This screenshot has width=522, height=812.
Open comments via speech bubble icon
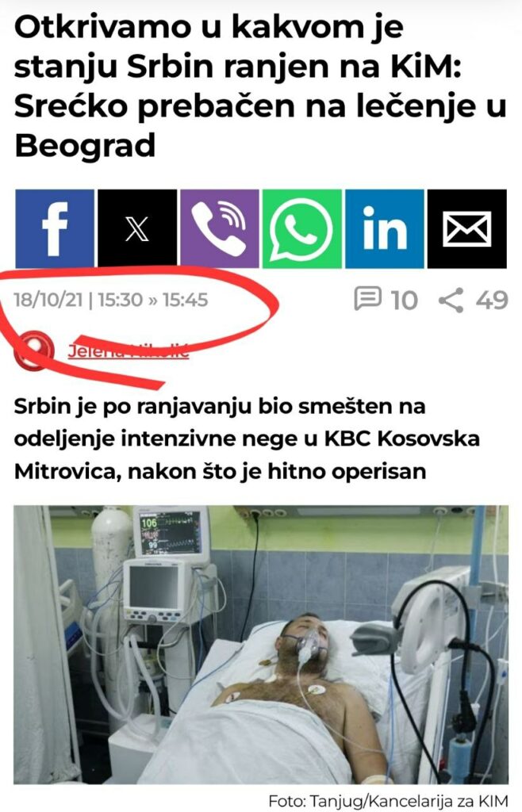point(367,299)
